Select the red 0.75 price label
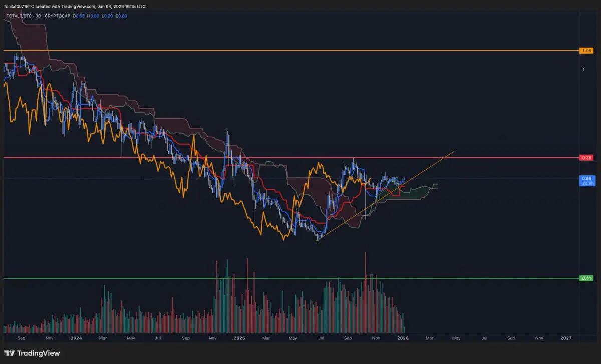The width and height of the screenshot is (601, 364). coord(587,158)
